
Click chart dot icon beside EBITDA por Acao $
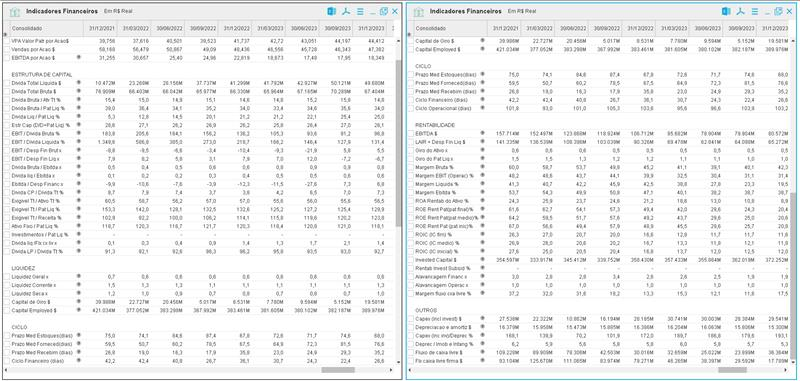pos(79,58)
